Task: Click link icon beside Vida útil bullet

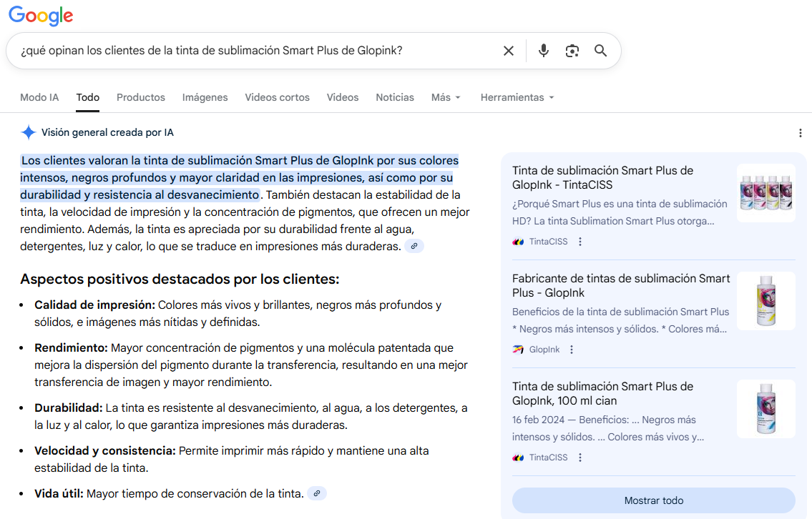Action: 317,493
